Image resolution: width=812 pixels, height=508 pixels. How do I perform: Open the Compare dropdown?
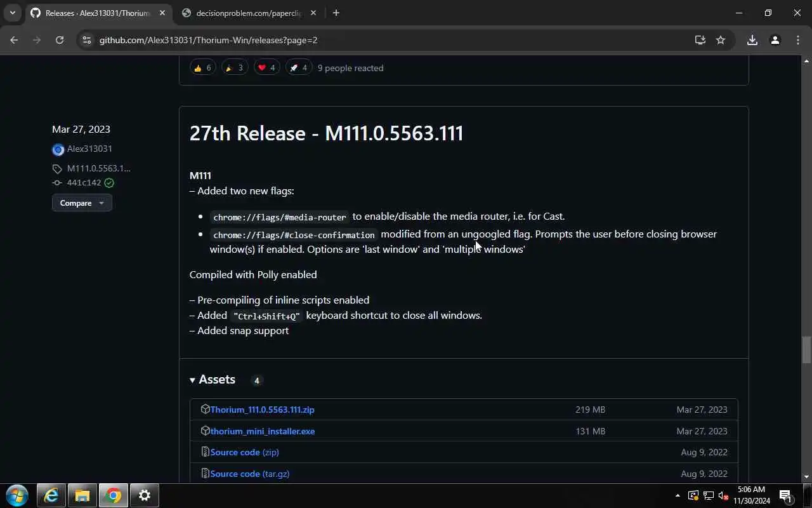coord(82,203)
